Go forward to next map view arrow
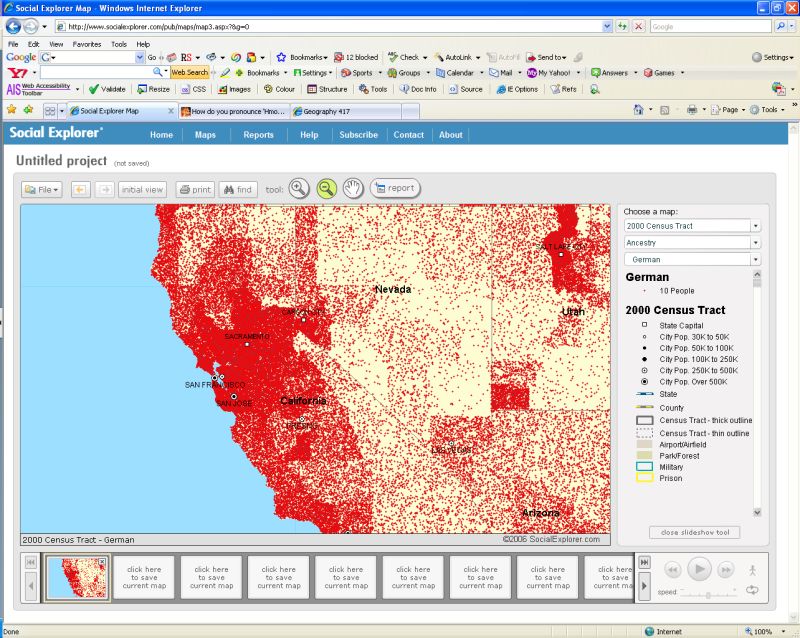800x638 pixels. [105, 189]
